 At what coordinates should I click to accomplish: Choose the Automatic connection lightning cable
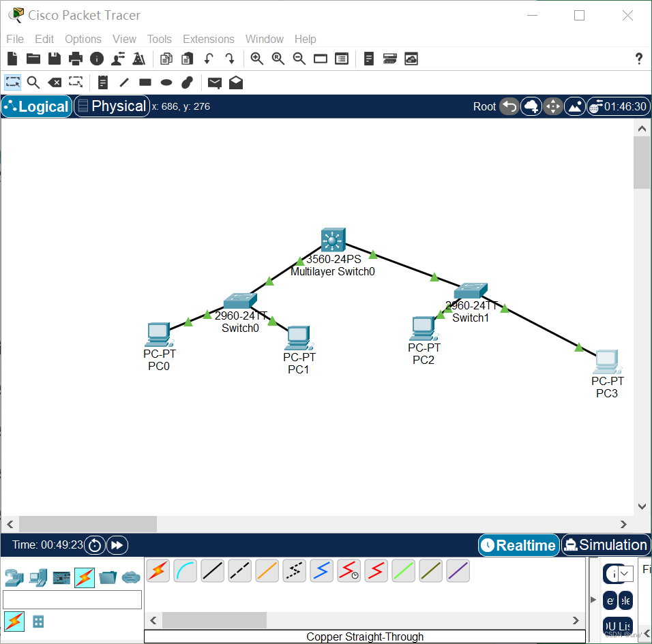(x=158, y=571)
